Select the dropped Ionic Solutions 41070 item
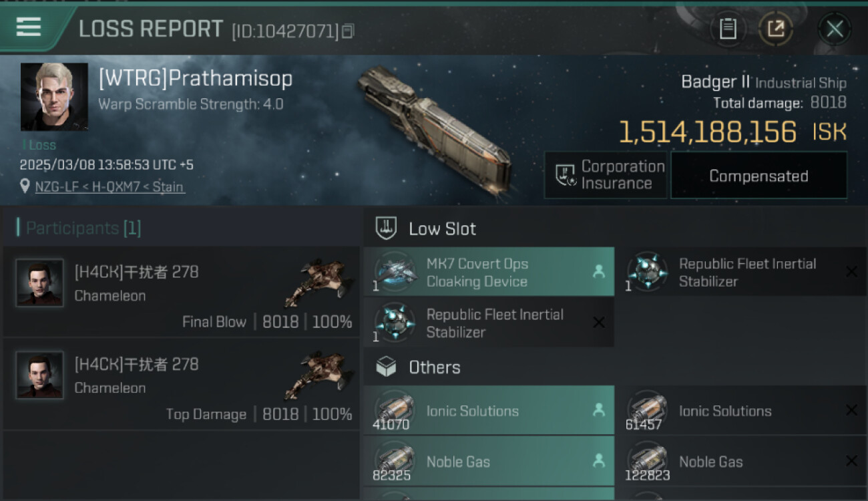Viewport: 868px width, 501px height. 488,411
